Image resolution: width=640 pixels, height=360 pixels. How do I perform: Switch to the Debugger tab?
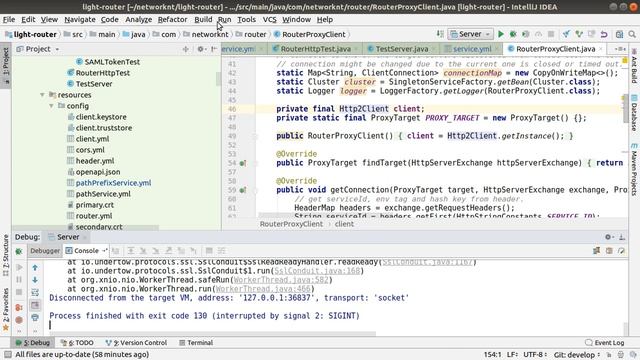[45, 251]
